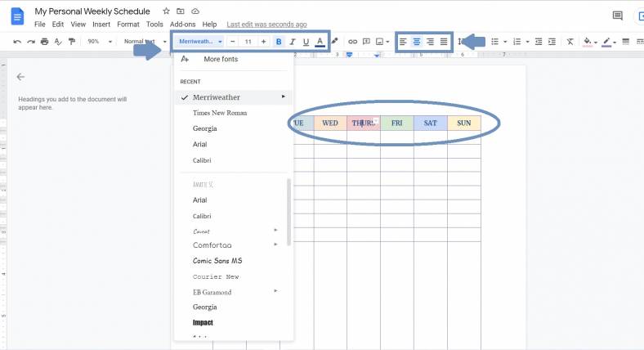Decrease font size with minus button
Viewport: 644px width, 350px height.
point(233,42)
